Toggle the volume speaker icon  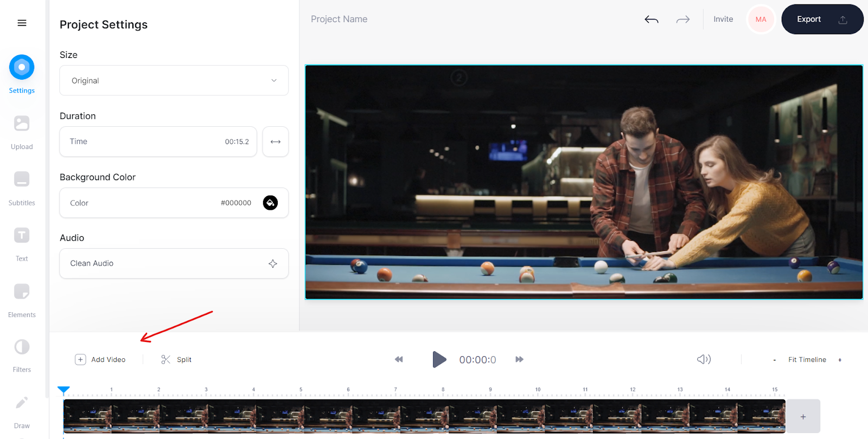coord(704,359)
